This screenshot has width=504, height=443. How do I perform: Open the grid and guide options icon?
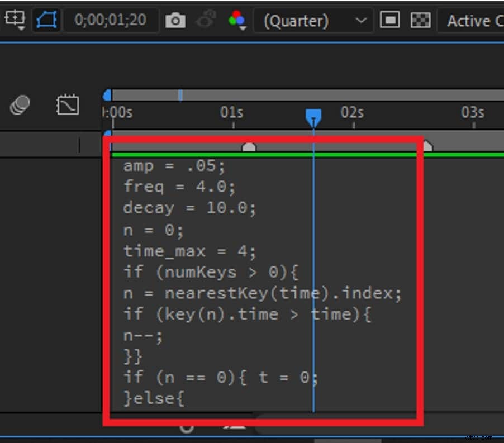[x=15, y=20]
